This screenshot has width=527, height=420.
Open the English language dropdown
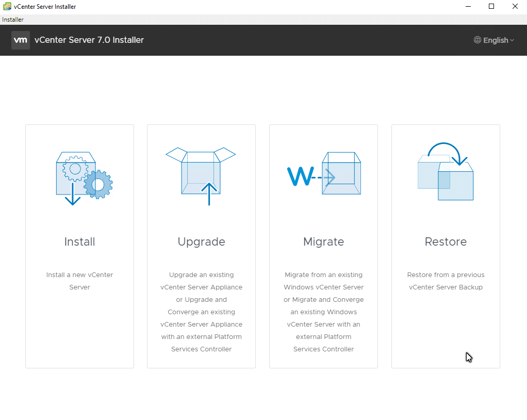(x=495, y=40)
